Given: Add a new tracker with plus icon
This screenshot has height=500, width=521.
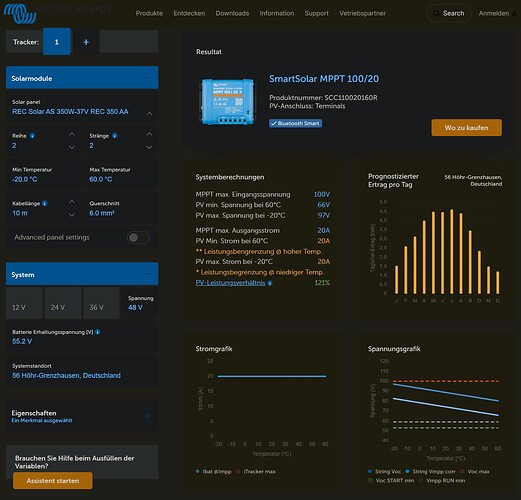Looking at the screenshot, I should click(86, 42).
